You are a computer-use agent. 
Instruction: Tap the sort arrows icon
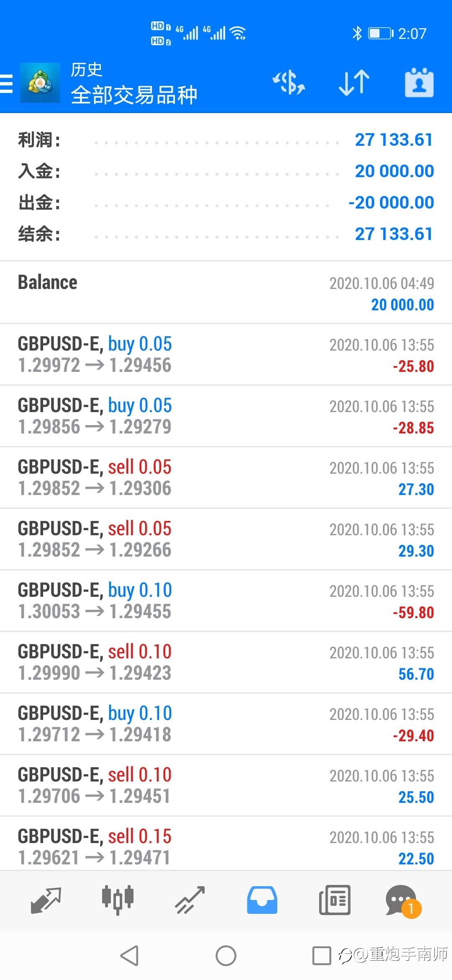(354, 83)
